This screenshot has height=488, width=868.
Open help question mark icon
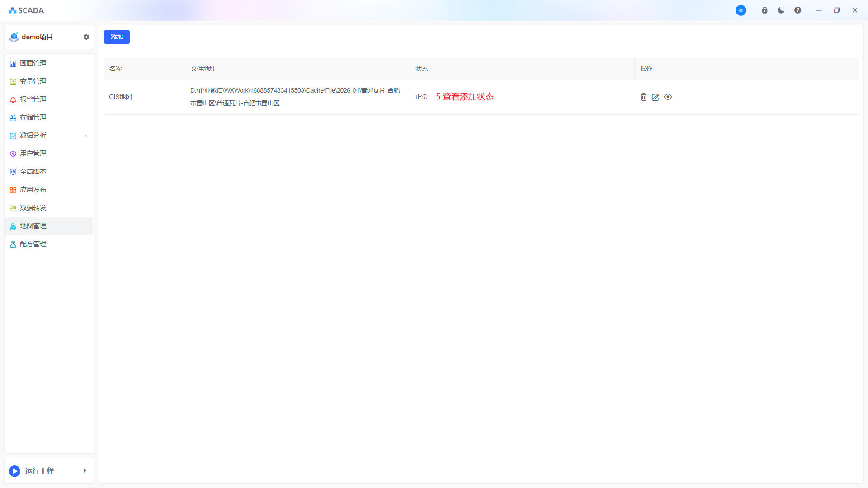pos(797,10)
